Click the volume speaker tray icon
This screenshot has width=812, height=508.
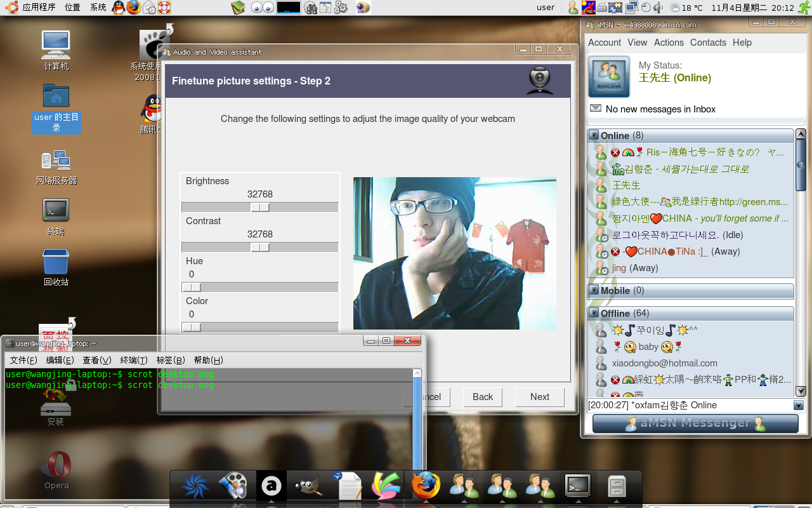pyautogui.click(x=658, y=8)
